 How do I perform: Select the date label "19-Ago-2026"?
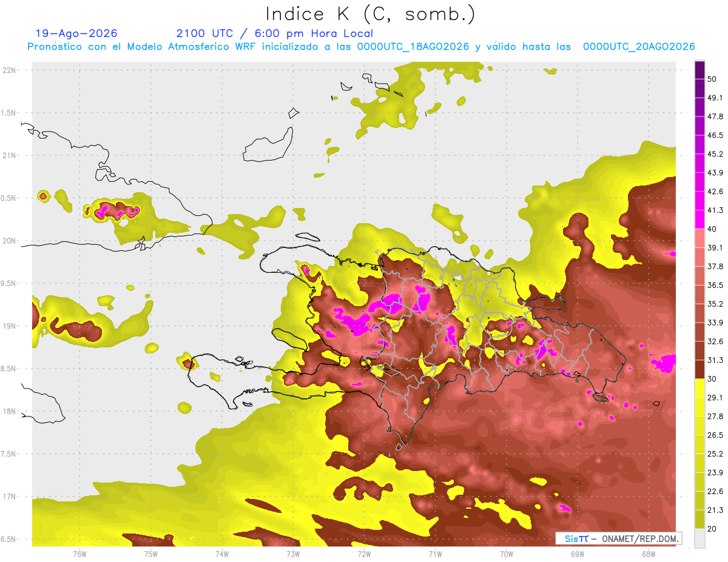76,33
